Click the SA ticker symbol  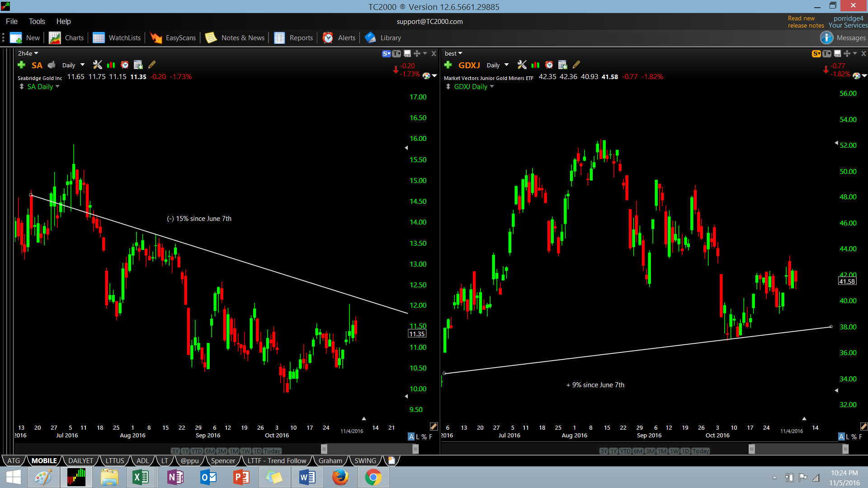pyautogui.click(x=37, y=65)
